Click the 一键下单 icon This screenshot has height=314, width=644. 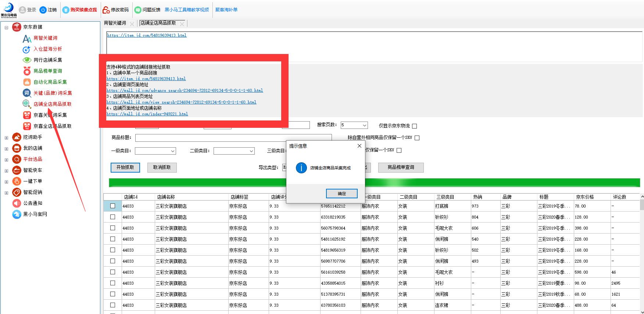(17, 181)
